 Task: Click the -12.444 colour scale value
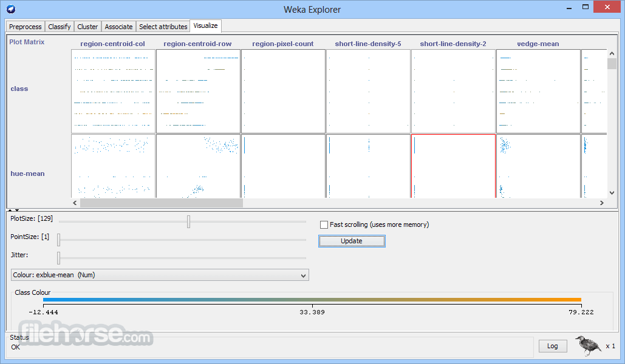[43, 312]
